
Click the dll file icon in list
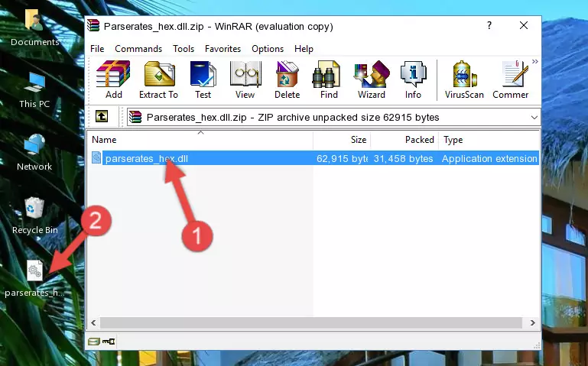click(96, 157)
